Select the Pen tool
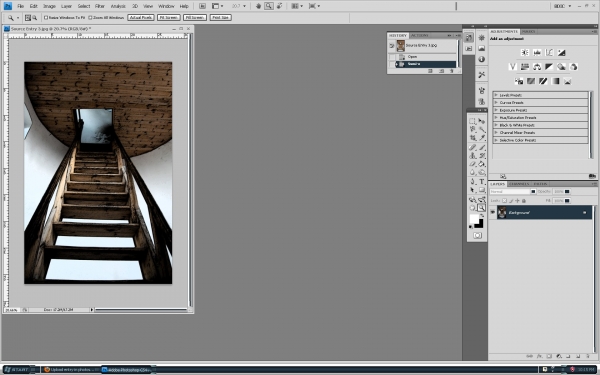This screenshot has width=600, height=375. pos(473,181)
